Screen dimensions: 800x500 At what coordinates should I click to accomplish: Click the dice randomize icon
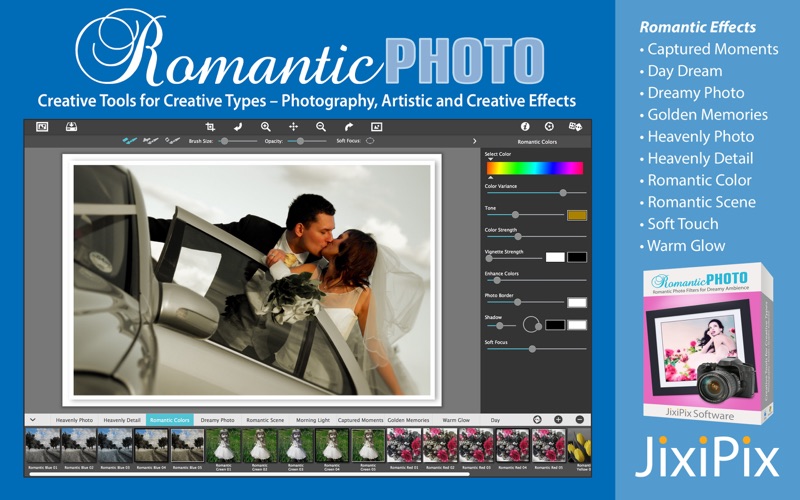point(575,127)
